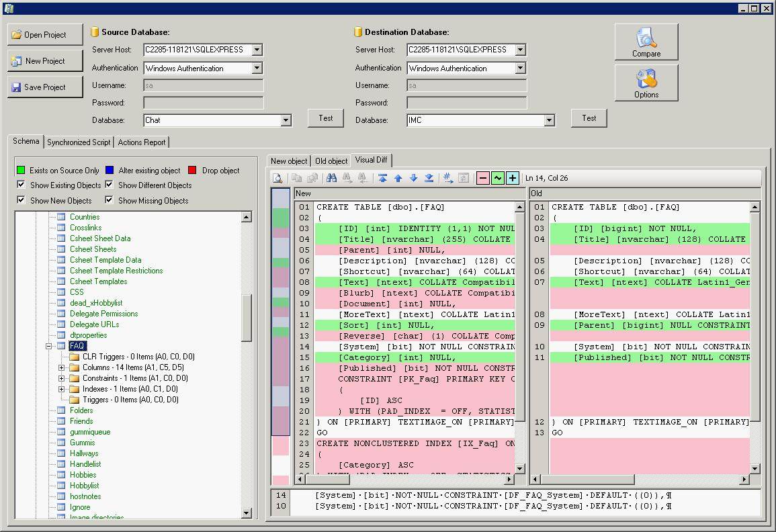Viewport: 776px width, 532px height.
Task: Jump to last difference arrow icon
Action: click(x=429, y=178)
